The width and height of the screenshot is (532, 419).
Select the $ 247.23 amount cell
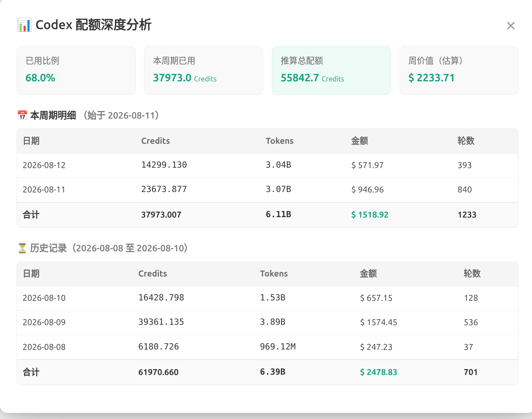(376, 347)
